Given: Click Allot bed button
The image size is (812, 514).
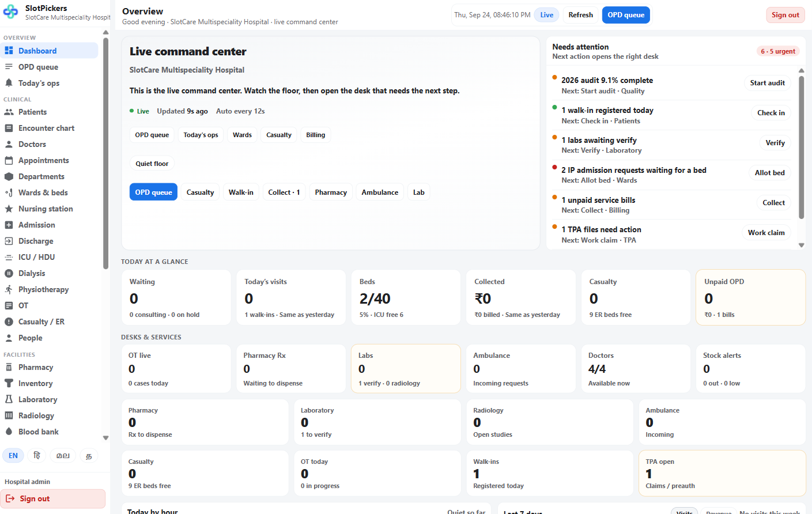Looking at the screenshot, I should [x=769, y=173].
